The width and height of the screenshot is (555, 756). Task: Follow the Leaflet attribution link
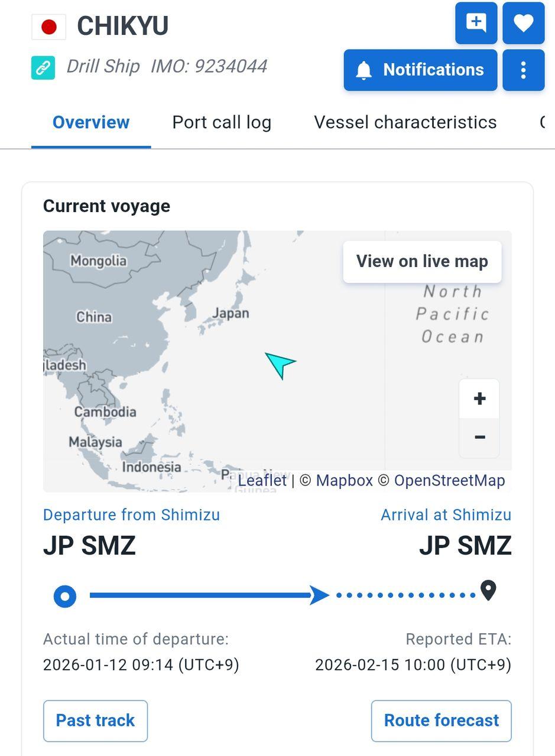pyautogui.click(x=262, y=481)
